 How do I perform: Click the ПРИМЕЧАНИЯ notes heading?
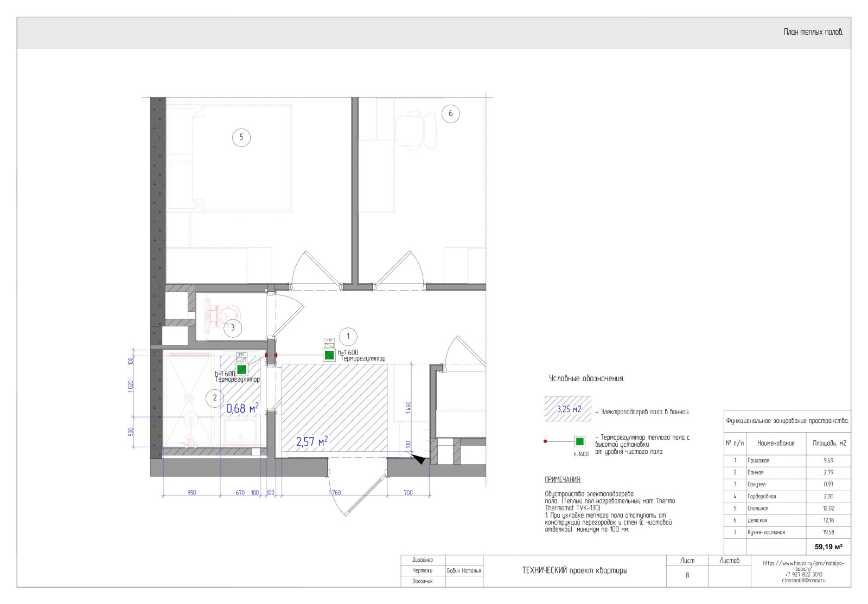(x=563, y=480)
